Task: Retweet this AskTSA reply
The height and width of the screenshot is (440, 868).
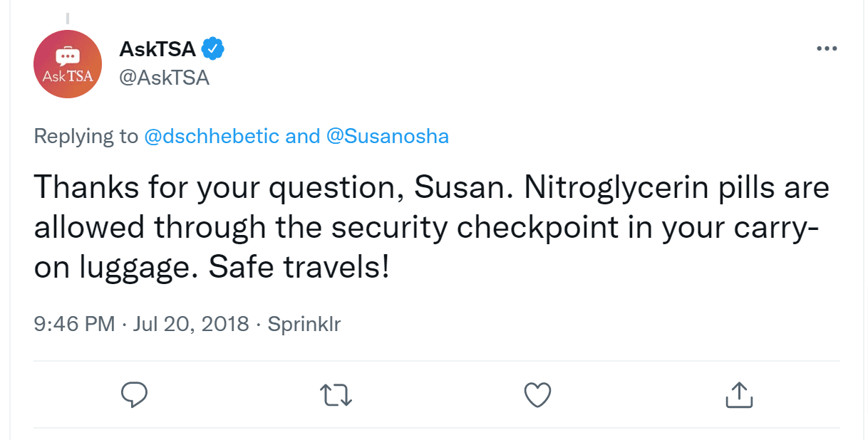Action: click(336, 394)
